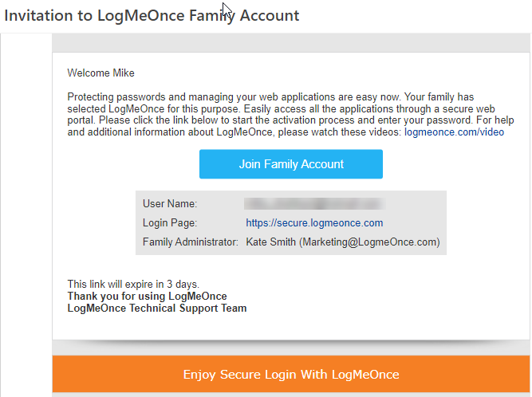Screen dimensions: 532x397
Task: Click the Marketing@LogmeOnce.com email address
Action: click(x=369, y=242)
